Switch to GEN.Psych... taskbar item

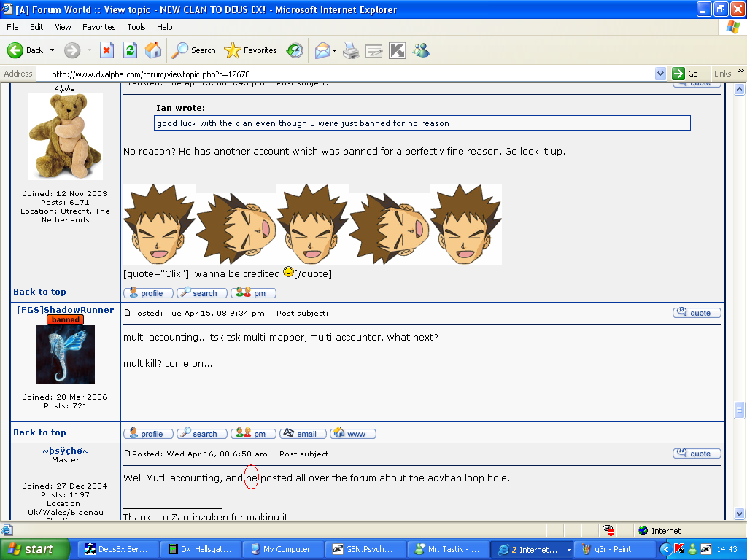(365, 550)
